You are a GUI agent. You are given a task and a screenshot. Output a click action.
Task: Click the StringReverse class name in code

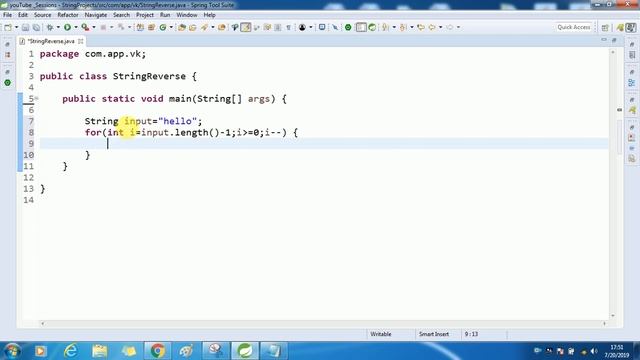point(149,76)
